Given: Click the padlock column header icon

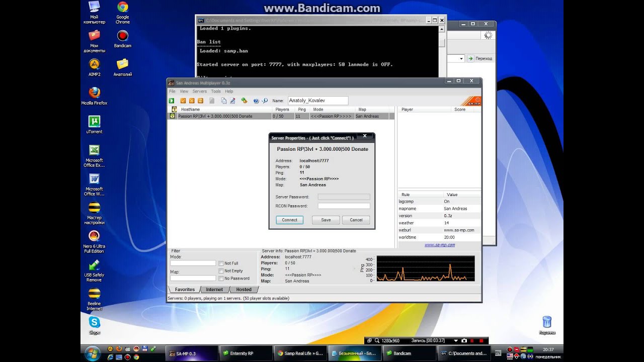Looking at the screenshot, I should (174, 109).
